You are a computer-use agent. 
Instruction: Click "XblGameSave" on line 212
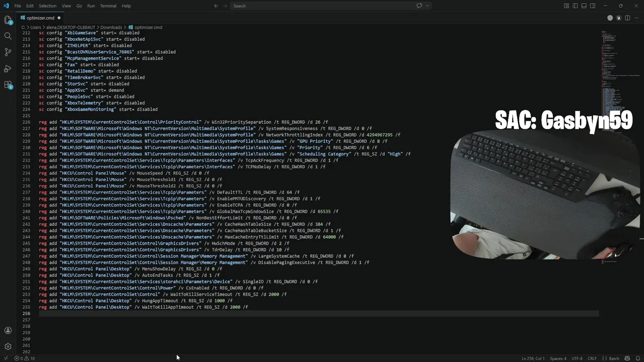tap(82, 33)
